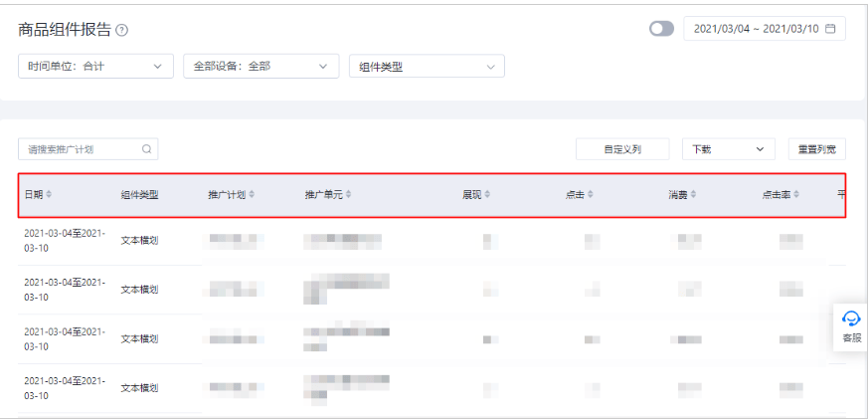Image resolution: width=868 pixels, height=420 pixels.
Task: Click the 商品组件报告 page title
Action: click(65, 30)
